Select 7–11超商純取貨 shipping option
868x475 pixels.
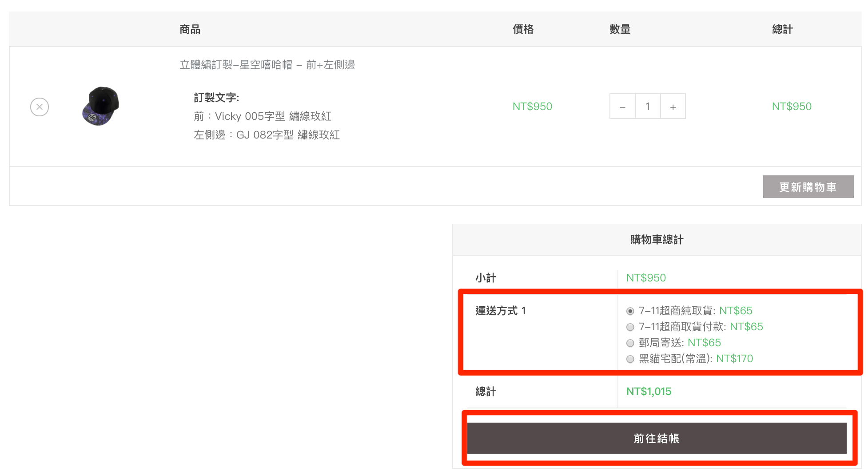(630, 311)
